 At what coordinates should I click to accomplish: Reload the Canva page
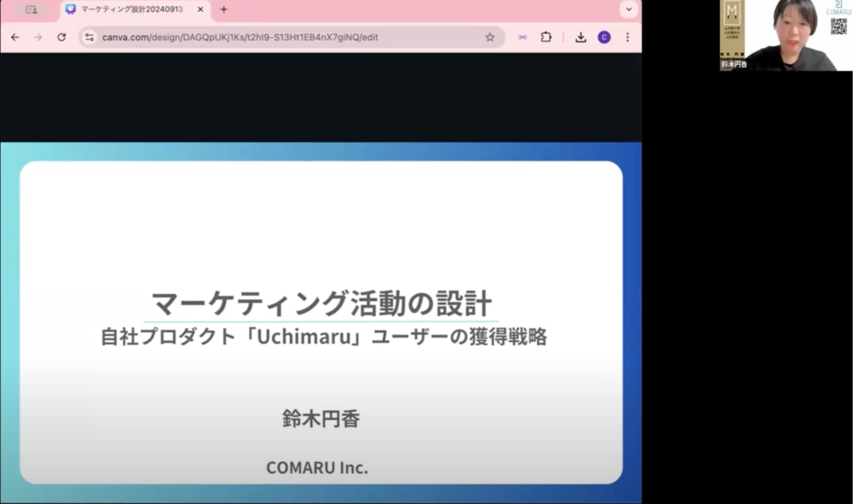[x=62, y=37]
